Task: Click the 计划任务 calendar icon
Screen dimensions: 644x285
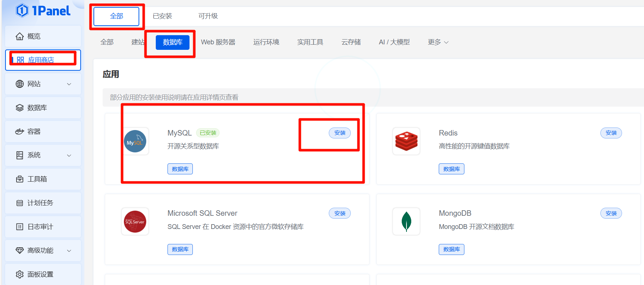Action: point(20,203)
